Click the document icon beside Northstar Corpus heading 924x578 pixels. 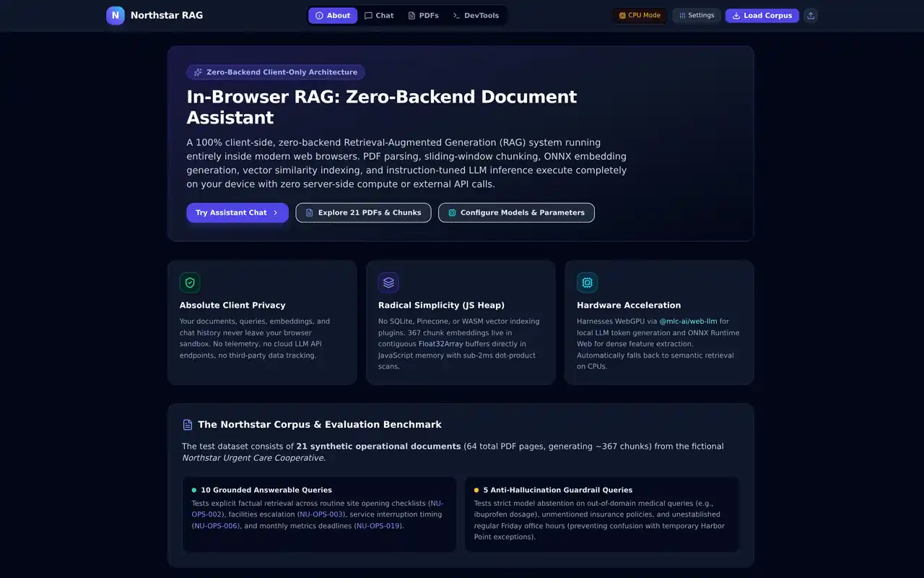click(188, 425)
